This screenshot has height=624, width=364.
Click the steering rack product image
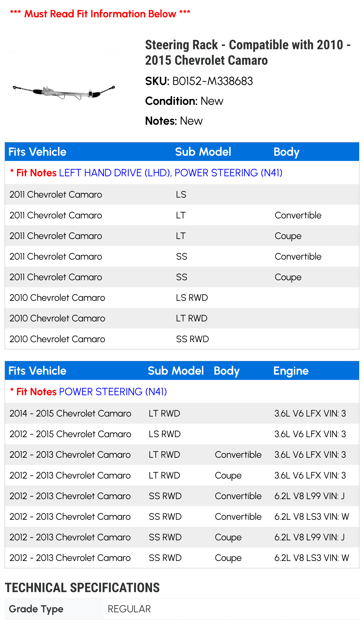tap(64, 92)
